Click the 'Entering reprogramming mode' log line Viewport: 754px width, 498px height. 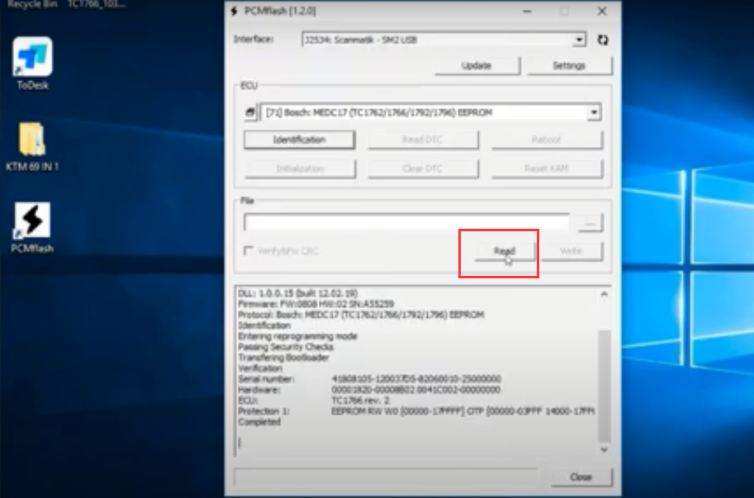(x=298, y=336)
